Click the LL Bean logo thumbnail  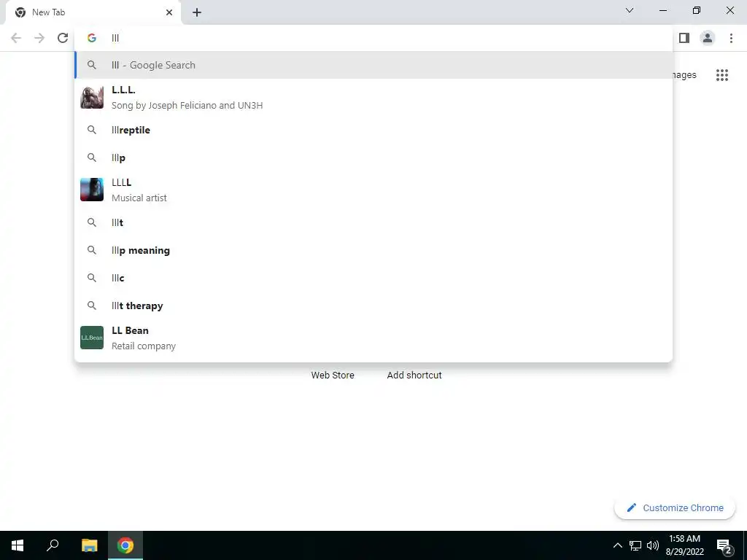(92, 338)
